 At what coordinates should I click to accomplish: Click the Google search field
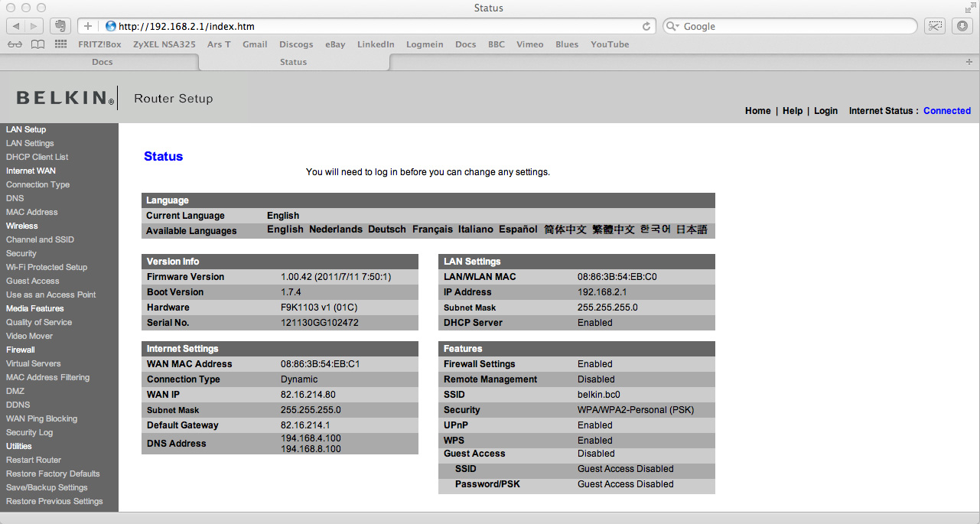click(x=790, y=26)
